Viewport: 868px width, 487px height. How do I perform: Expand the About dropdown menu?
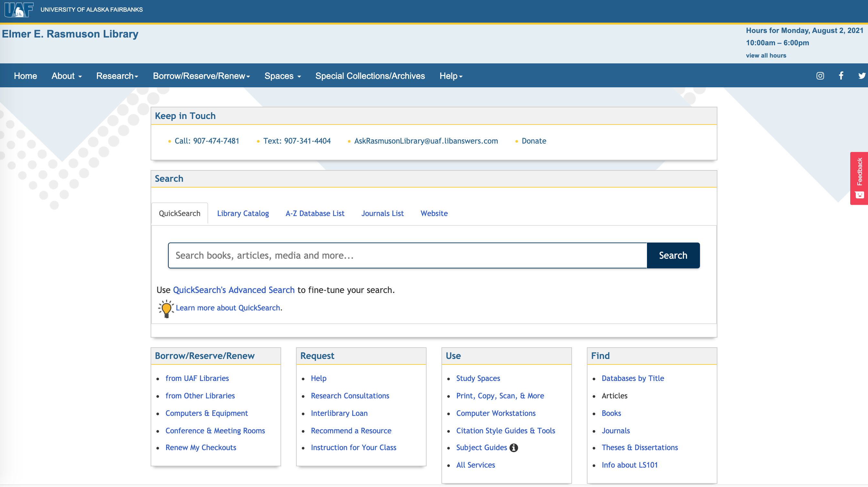tap(66, 76)
